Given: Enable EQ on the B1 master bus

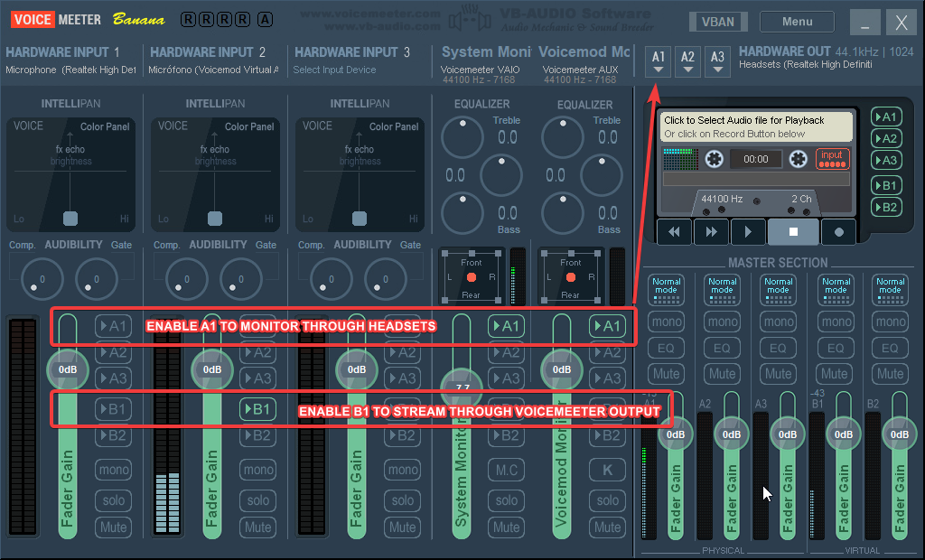Looking at the screenshot, I should (836, 348).
